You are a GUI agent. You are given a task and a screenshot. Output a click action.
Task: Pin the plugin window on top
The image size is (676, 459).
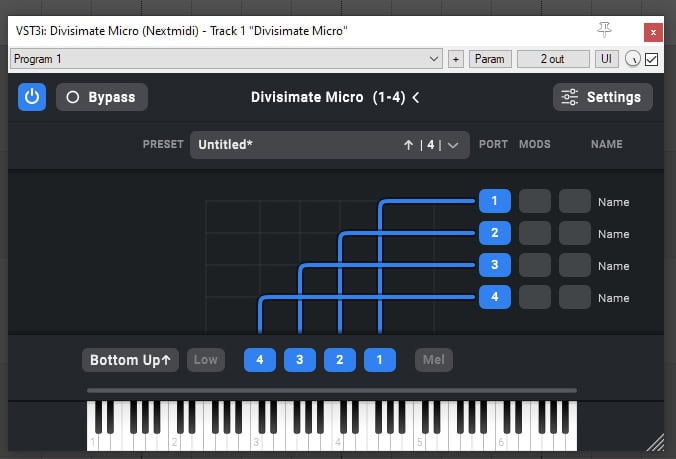[x=604, y=31]
